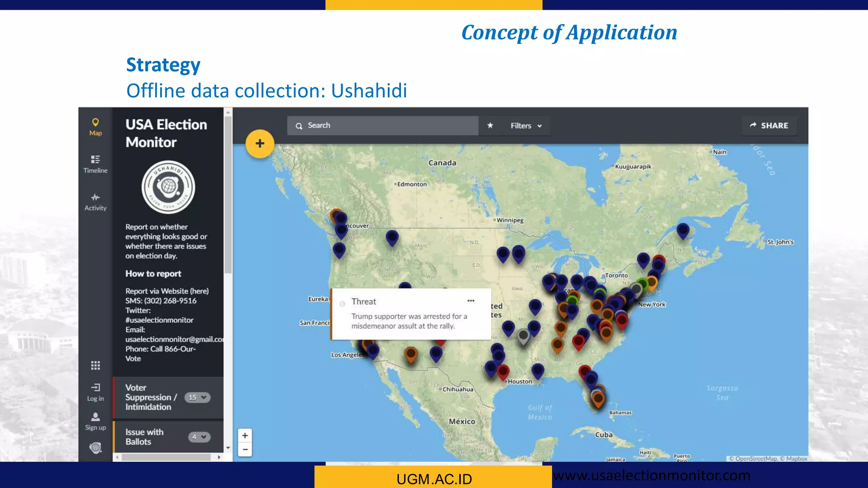Open the Map view in sidebar

pos(95,127)
